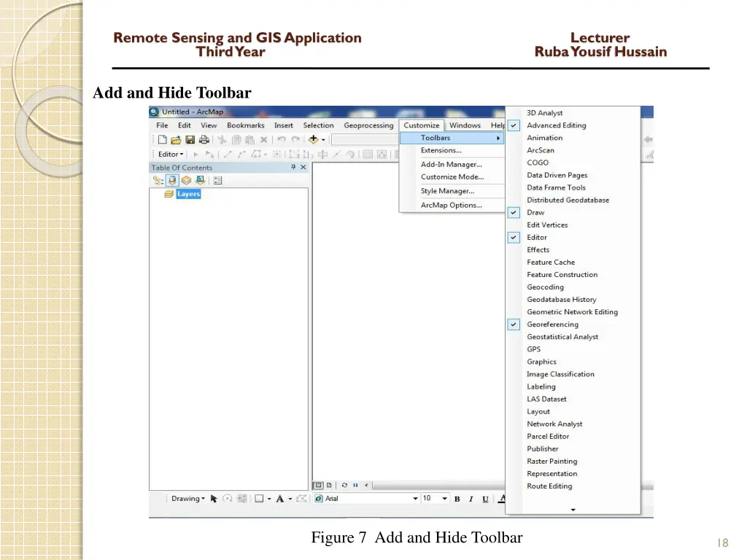Select List By Selection icon

point(200,181)
